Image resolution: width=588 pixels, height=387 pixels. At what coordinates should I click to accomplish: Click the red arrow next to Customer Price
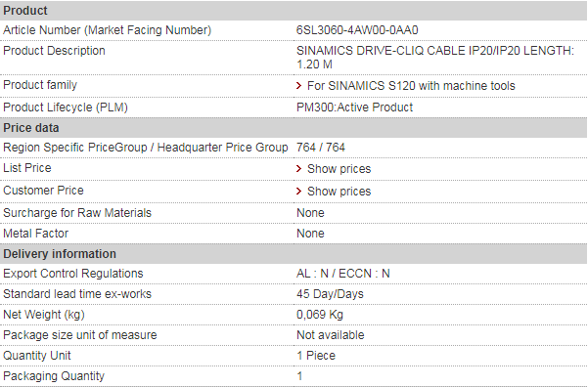pyautogui.click(x=298, y=192)
